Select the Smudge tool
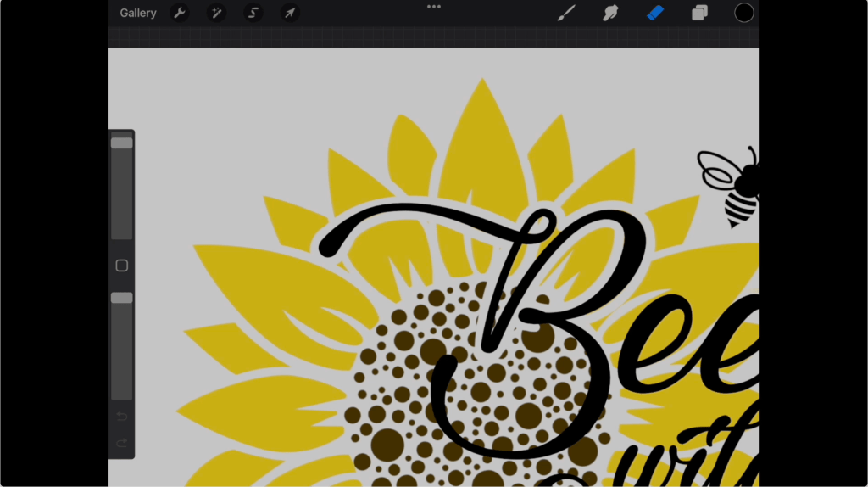Viewport: 868px width, 487px height. pos(610,13)
